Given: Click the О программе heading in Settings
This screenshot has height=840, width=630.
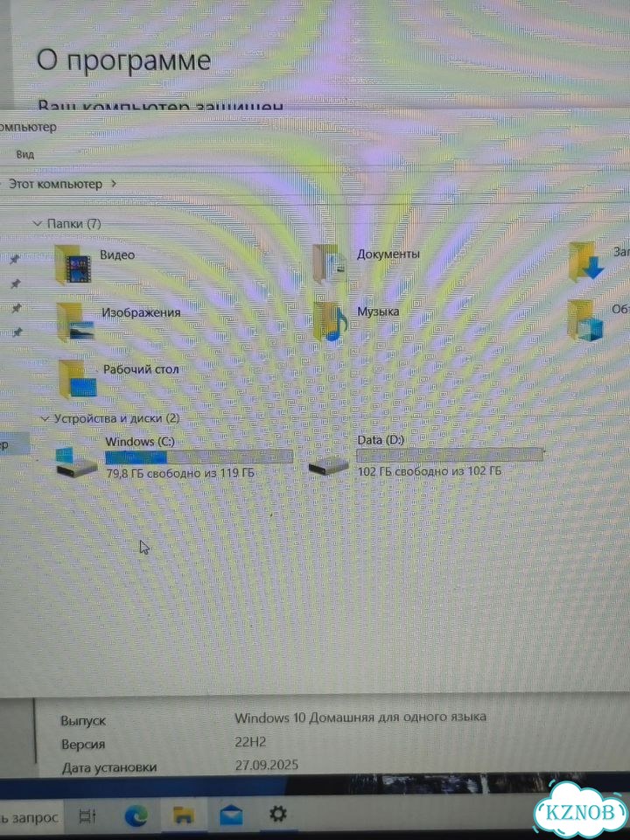Looking at the screenshot, I should coord(123,60).
